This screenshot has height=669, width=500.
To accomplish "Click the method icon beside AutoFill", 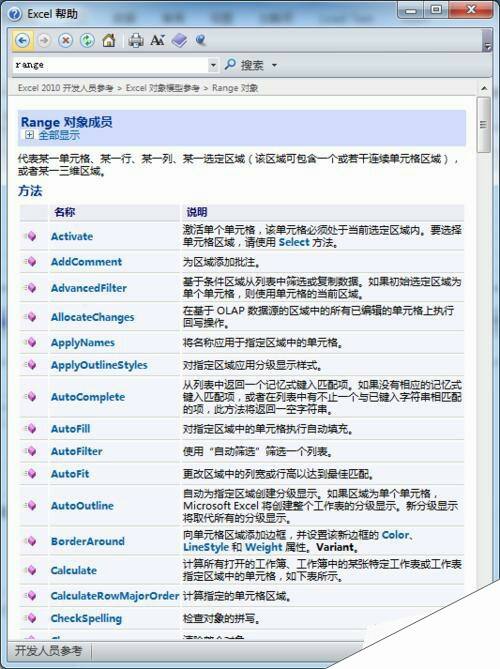I will [x=30, y=429].
